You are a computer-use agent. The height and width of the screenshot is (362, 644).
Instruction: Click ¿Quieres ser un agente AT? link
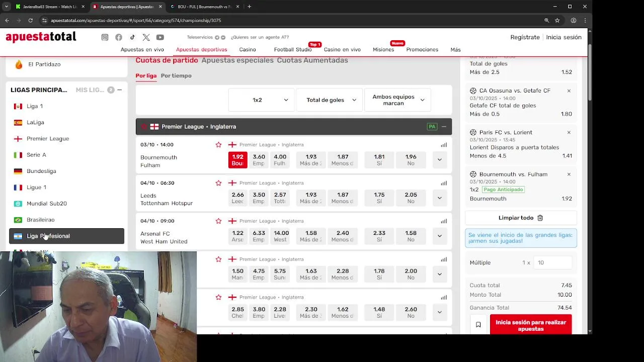[260, 37]
